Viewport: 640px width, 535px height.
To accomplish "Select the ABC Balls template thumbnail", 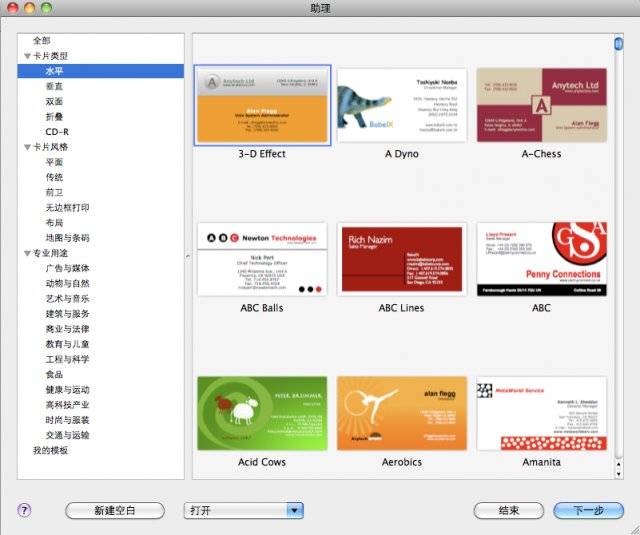I will click(262, 260).
